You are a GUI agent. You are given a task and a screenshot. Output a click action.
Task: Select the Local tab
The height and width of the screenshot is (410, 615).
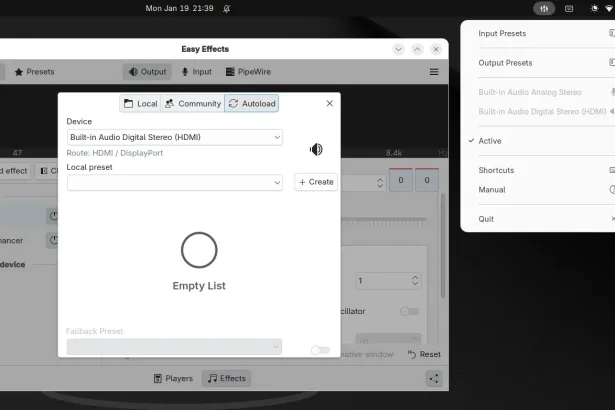(140, 103)
